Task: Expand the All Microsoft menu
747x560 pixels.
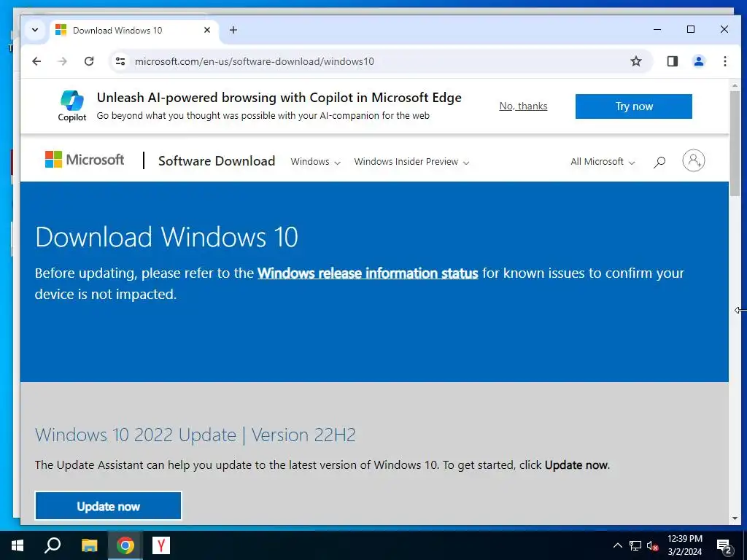Action: [x=603, y=161]
